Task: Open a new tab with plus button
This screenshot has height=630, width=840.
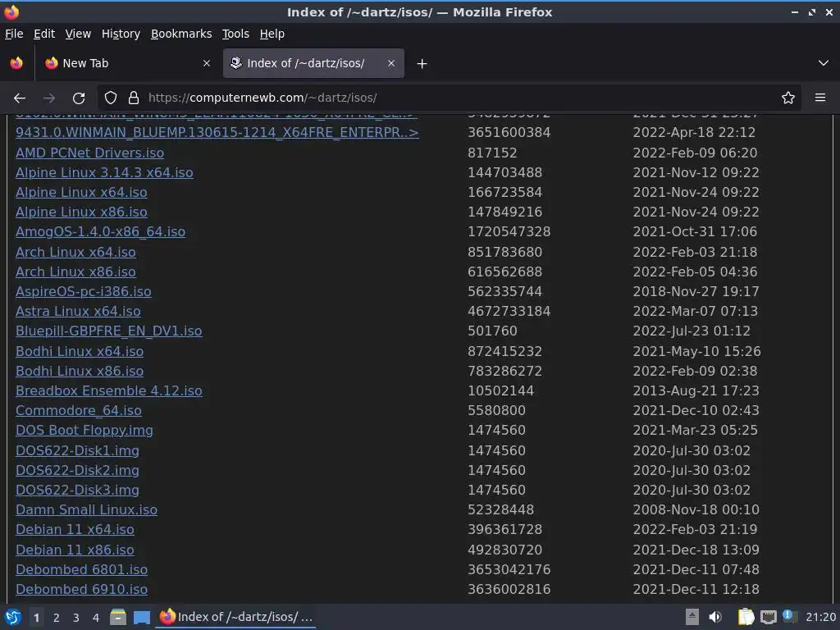Action: point(422,64)
